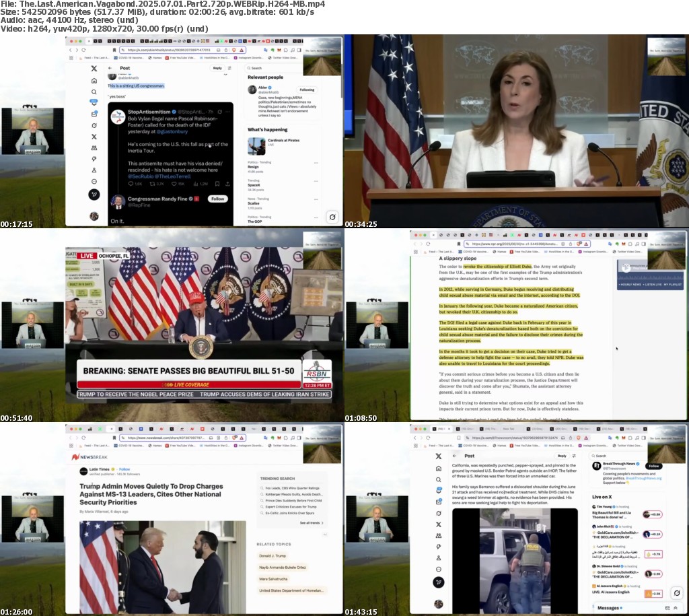Click the NewsBreak logo in the 01:26:00 frame
The width and height of the screenshot is (689, 616).
(89, 457)
